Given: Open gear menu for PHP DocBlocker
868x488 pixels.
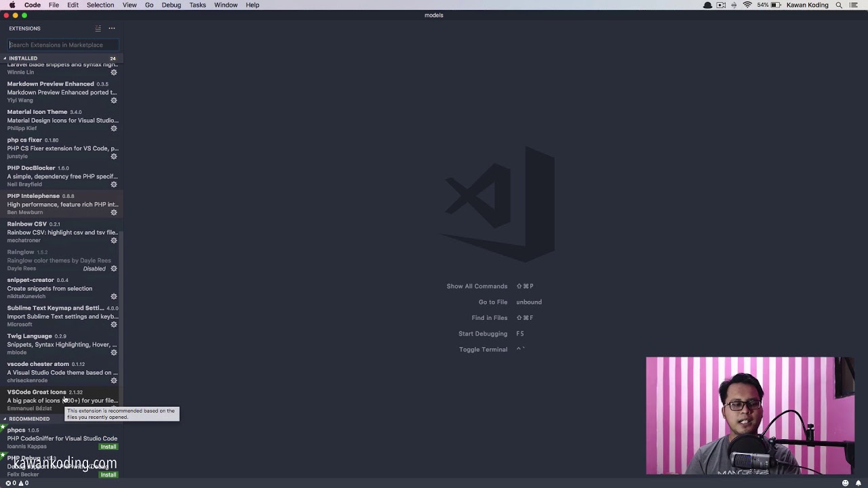Looking at the screenshot, I should click(x=114, y=184).
